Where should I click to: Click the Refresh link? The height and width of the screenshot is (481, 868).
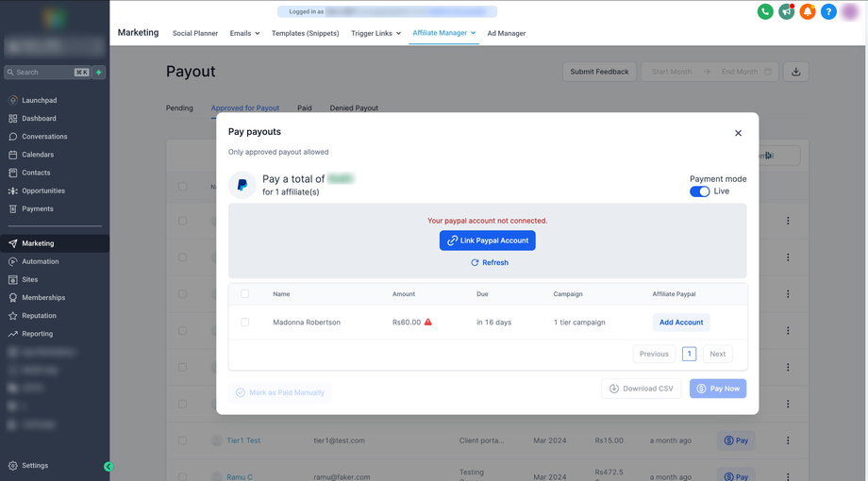tap(489, 263)
